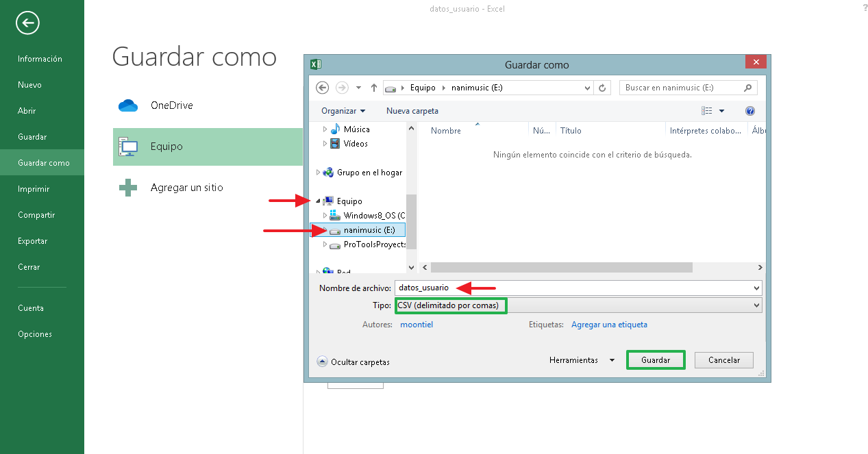
Task: Click the green plus to add a site
Action: tap(127, 186)
